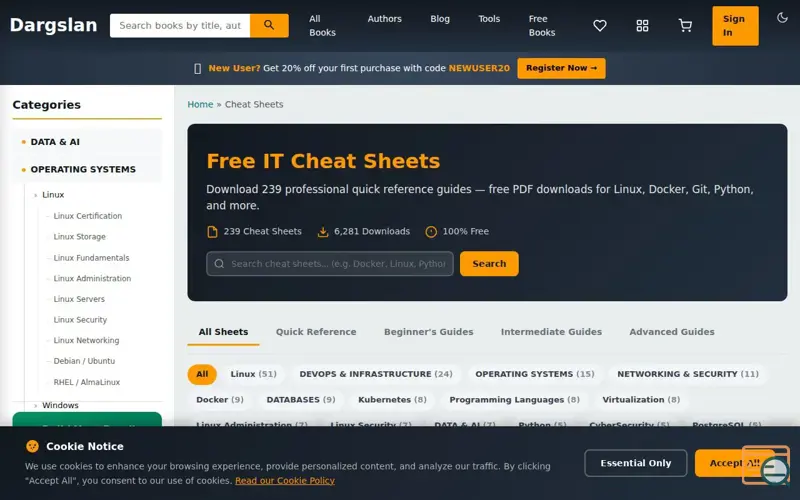This screenshot has height=500, width=800.
Task: Filter by OPERATING SYSTEMS (15) chip
Action: click(x=535, y=374)
